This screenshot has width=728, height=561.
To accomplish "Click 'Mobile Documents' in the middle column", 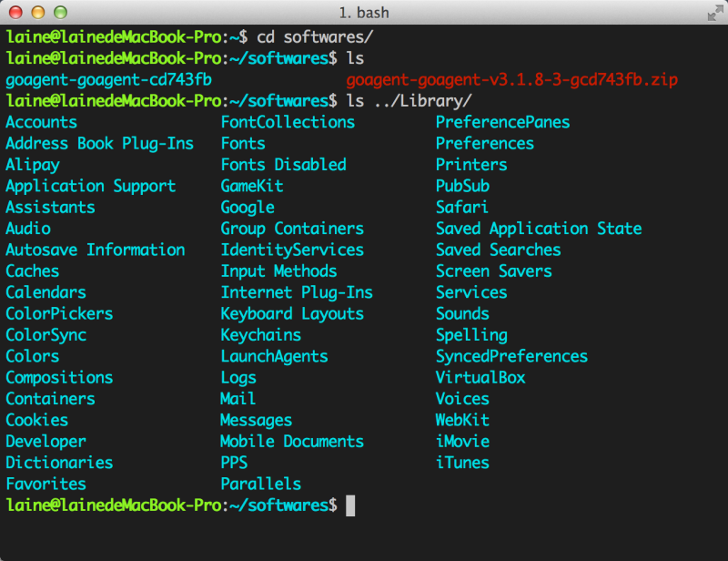I will pos(292,442).
